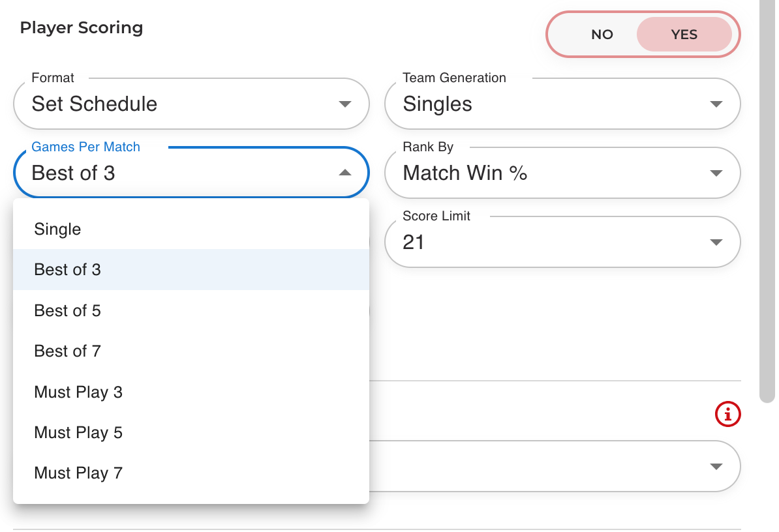Open the dropdown arrow below the info icon
Image resolution: width=779 pixels, height=532 pixels.
coord(716,467)
